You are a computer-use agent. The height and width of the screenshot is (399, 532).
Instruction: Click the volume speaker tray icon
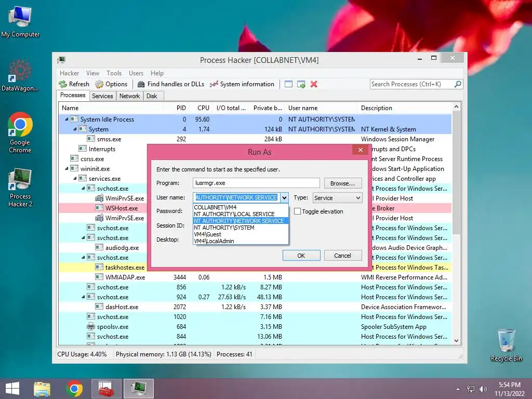tap(483, 389)
